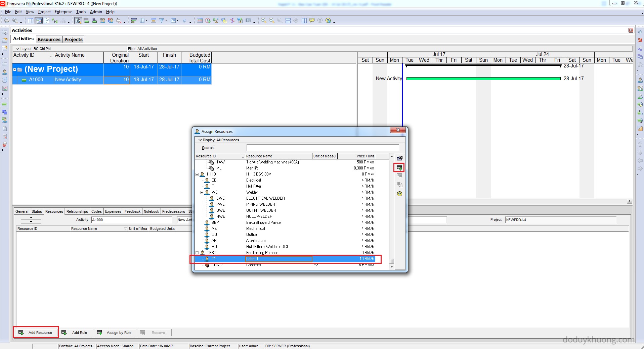Click the close-dialog icon atop the dialog's side toolbar
Image resolution: width=644 pixels, height=349 pixels.
pyautogui.click(x=399, y=158)
